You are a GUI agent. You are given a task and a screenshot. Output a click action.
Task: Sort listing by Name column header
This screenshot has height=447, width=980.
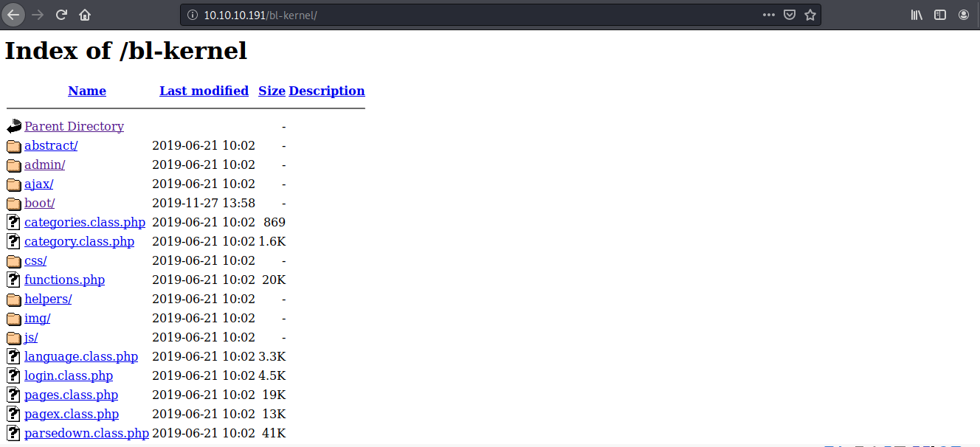[87, 91]
